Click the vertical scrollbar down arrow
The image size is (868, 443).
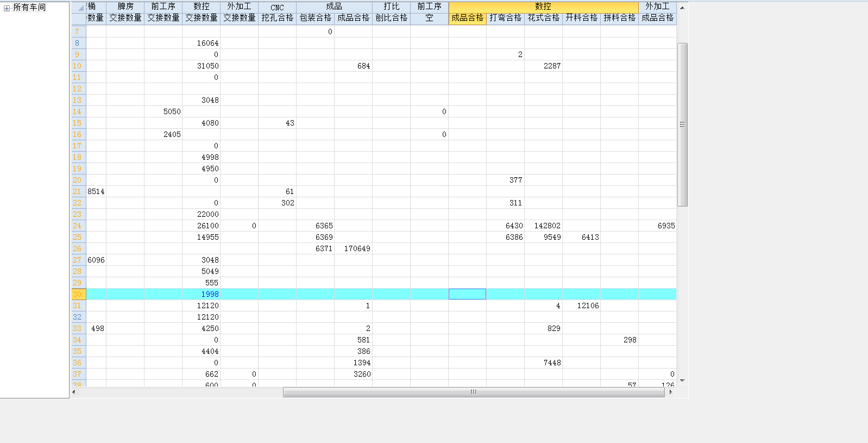pos(682,380)
